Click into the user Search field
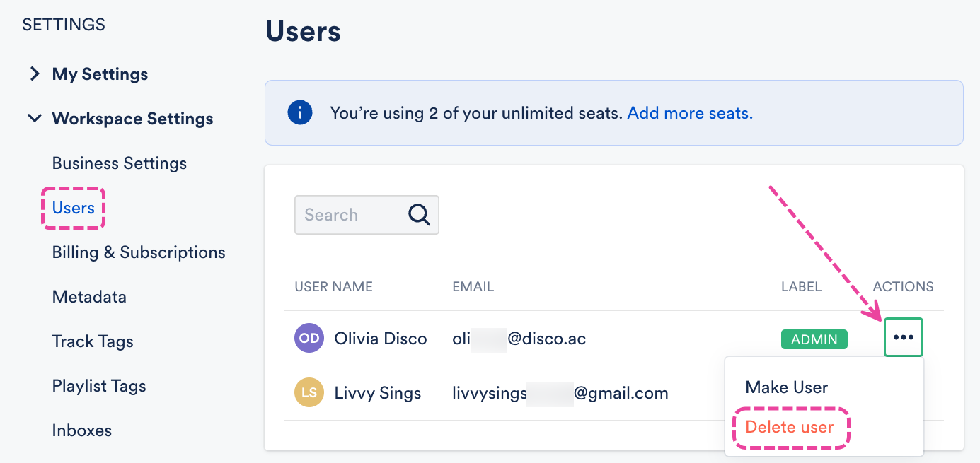This screenshot has height=463, width=980. click(x=350, y=215)
